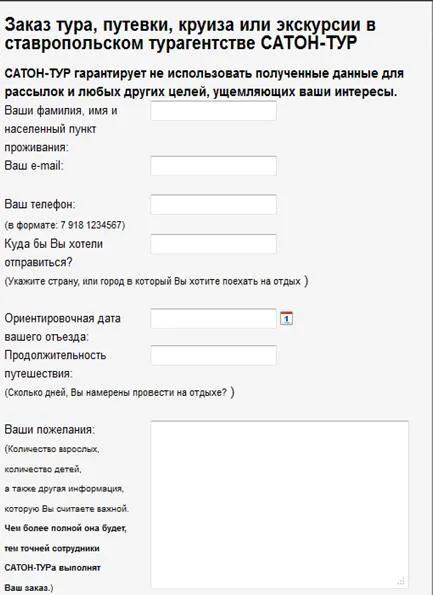The height and width of the screenshot is (595, 433).
Task: Click the 'Куда бы Вы хотели отправиться?' label
Action: tap(54, 253)
